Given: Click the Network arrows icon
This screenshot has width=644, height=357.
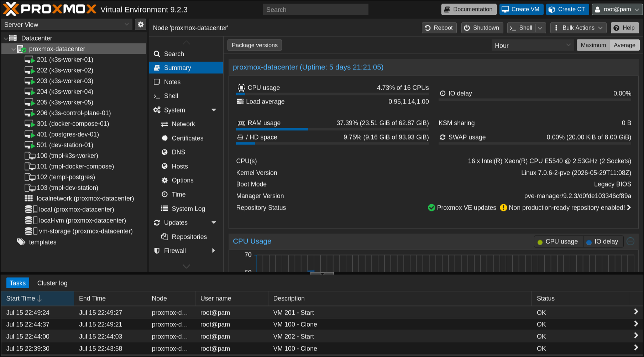Looking at the screenshot, I should 164,124.
